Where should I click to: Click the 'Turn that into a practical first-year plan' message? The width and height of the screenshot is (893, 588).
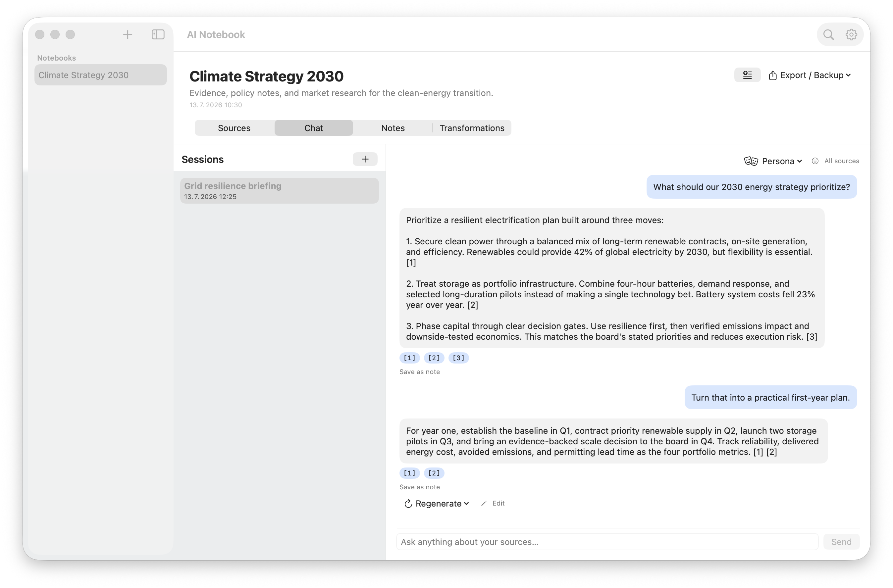click(771, 398)
